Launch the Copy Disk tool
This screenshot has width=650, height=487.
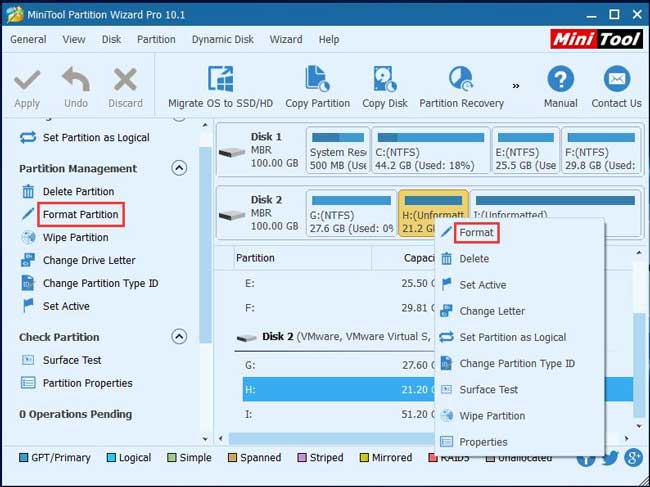coord(385,87)
